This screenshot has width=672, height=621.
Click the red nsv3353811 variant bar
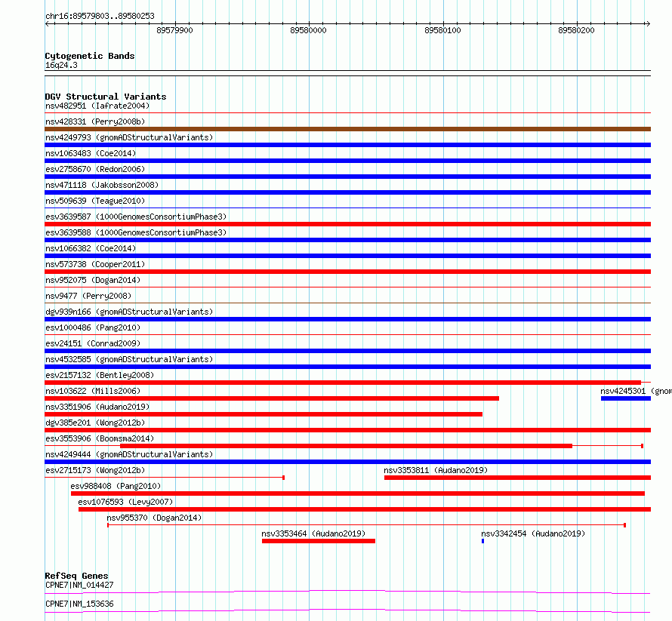click(518, 478)
